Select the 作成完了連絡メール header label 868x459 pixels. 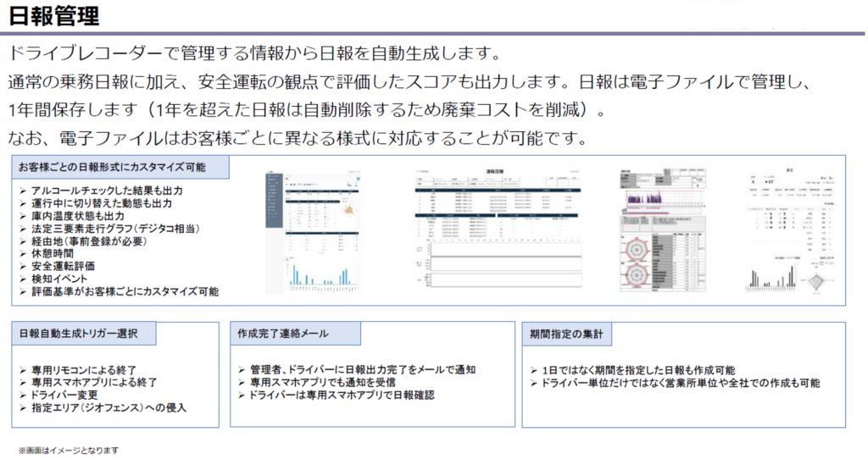point(284,334)
